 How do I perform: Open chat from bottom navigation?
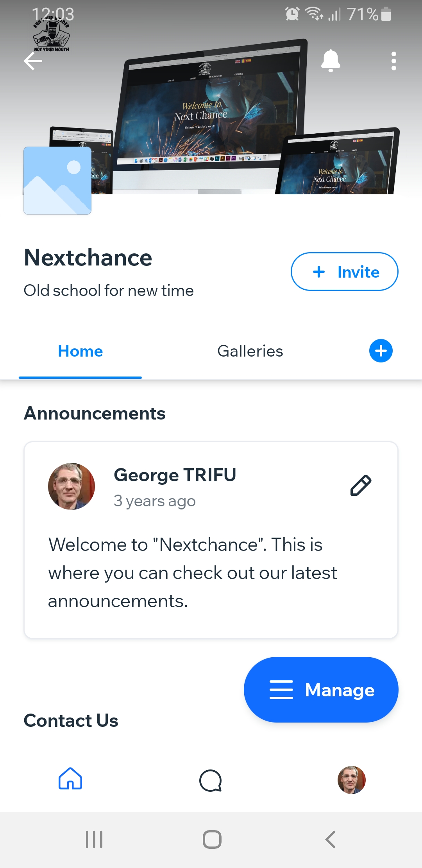pyautogui.click(x=211, y=780)
